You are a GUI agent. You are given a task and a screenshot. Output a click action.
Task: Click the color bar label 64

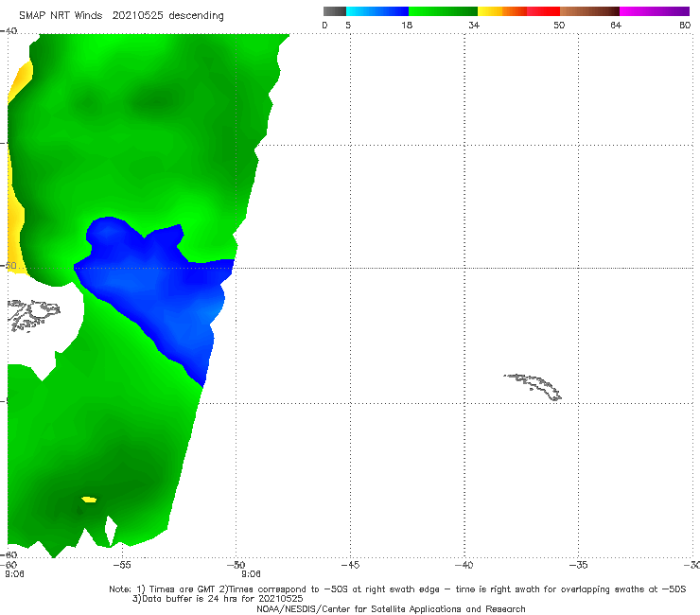click(x=616, y=26)
